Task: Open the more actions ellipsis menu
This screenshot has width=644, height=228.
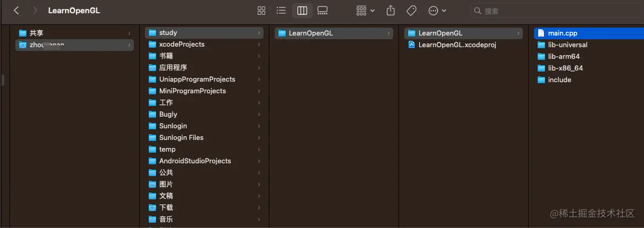Action: click(437, 11)
